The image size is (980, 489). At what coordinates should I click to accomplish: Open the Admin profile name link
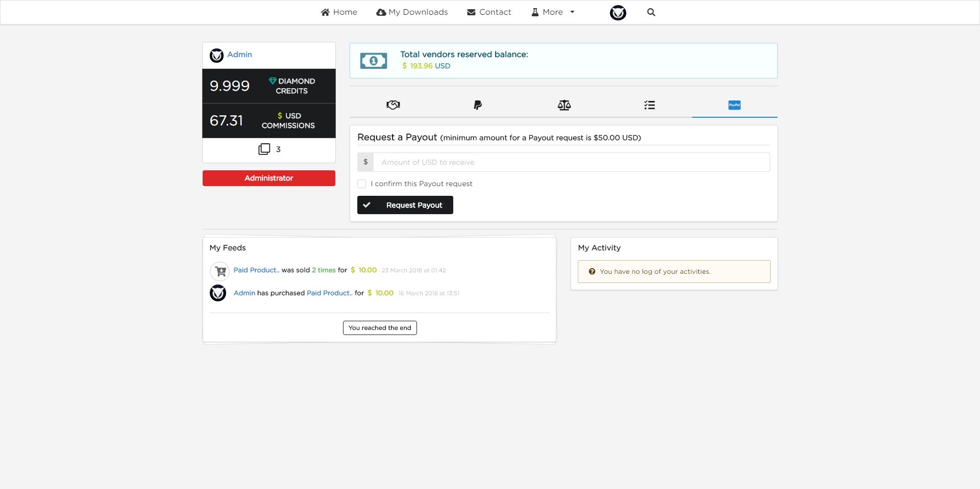(239, 55)
